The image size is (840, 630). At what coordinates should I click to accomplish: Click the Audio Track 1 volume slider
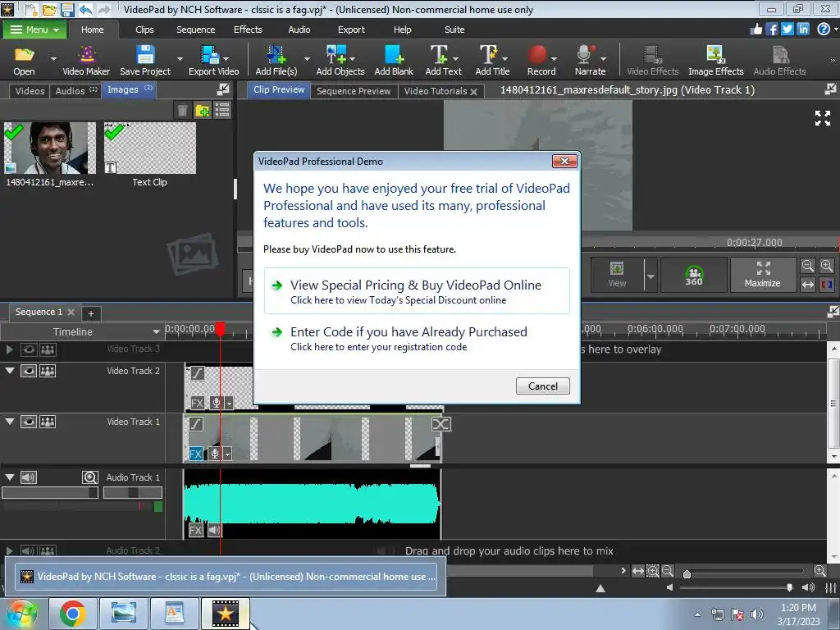[50, 492]
